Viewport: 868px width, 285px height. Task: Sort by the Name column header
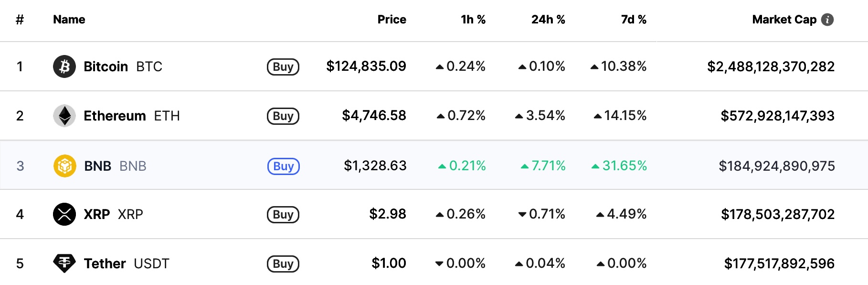click(69, 20)
